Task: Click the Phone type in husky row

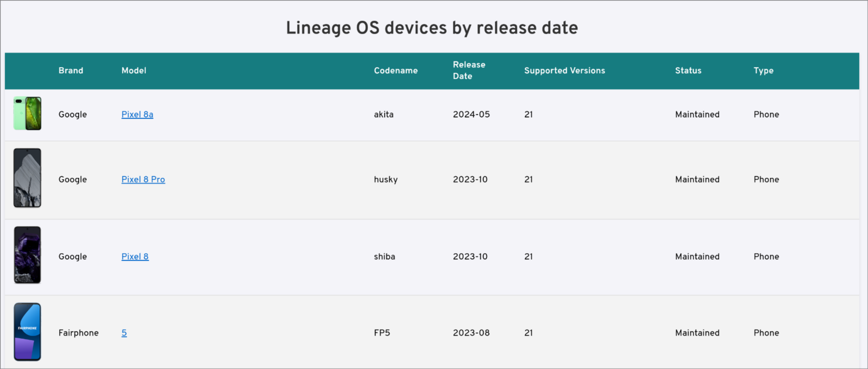Action: pos(766,180)
